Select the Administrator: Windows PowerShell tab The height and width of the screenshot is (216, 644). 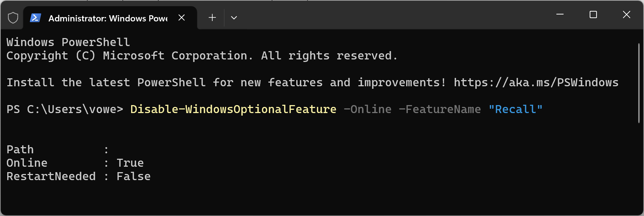tap(108, 18)
